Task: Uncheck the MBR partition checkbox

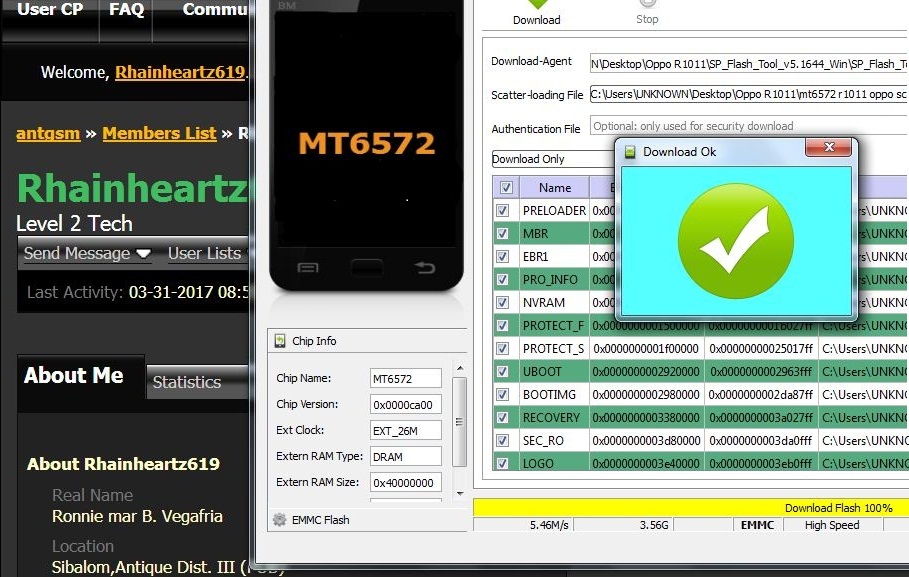Action: click(503, 234)
